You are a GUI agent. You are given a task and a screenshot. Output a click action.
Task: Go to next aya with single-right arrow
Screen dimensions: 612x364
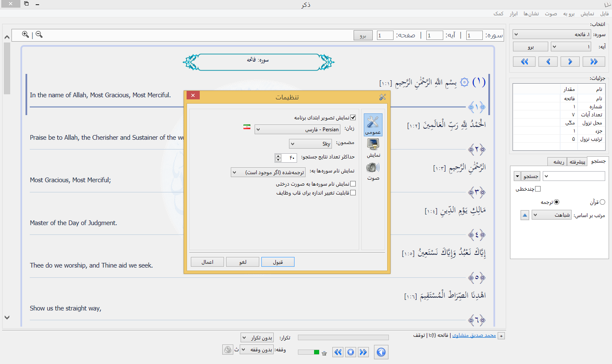coord(570,62)
